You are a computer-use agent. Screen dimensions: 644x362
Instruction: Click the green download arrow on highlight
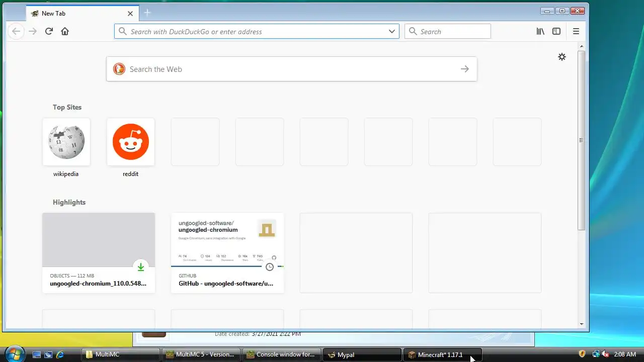click(141, 267)
